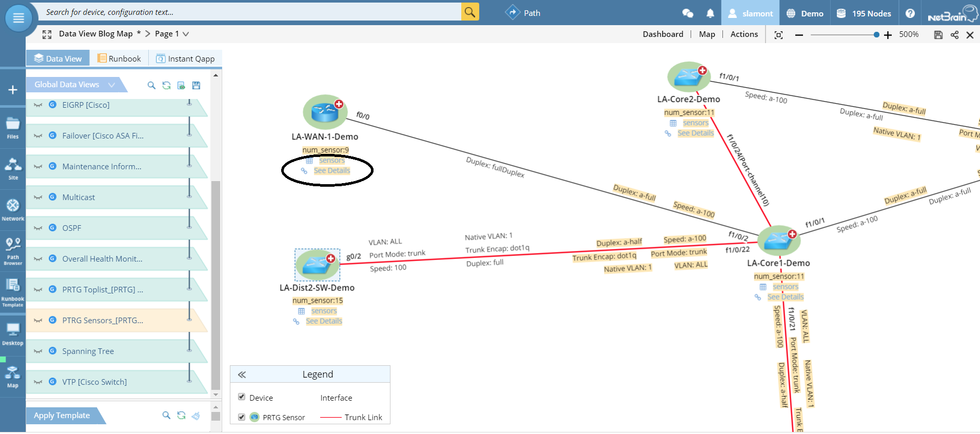This screenshot has height=434, width=980.
Task: Expand the LA-Core1-Demo plus badge
Action: tap(792, 234)
